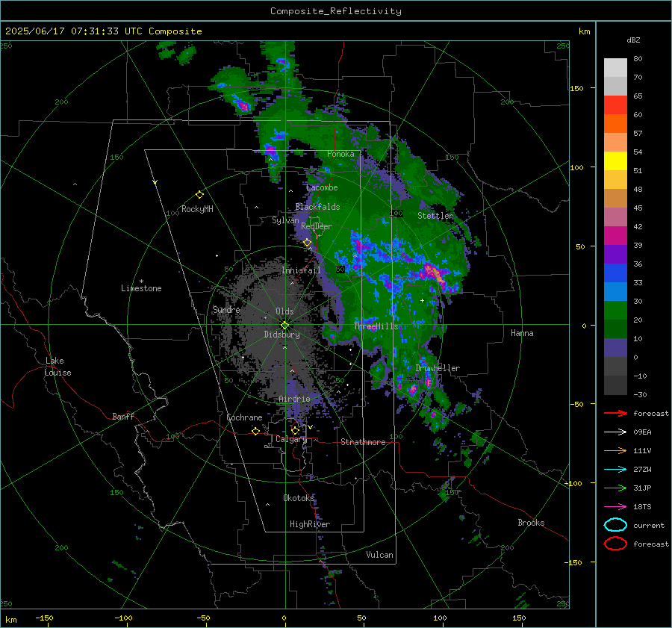Viewport: 672px width, 628px height.
Task: Click the radar site diamond above Didsbury
Action: pyautogui.click(x=284, y=326)
